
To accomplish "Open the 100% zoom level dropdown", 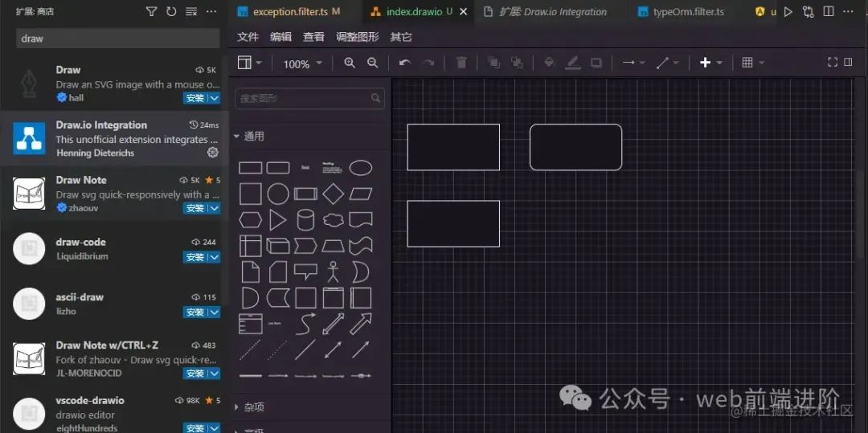I will coord(302,64).
